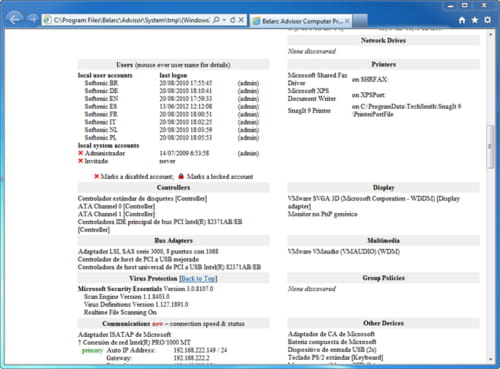Click the disabled account legend X icon
The height and width of the screenshot is (369, 500).
97,176
